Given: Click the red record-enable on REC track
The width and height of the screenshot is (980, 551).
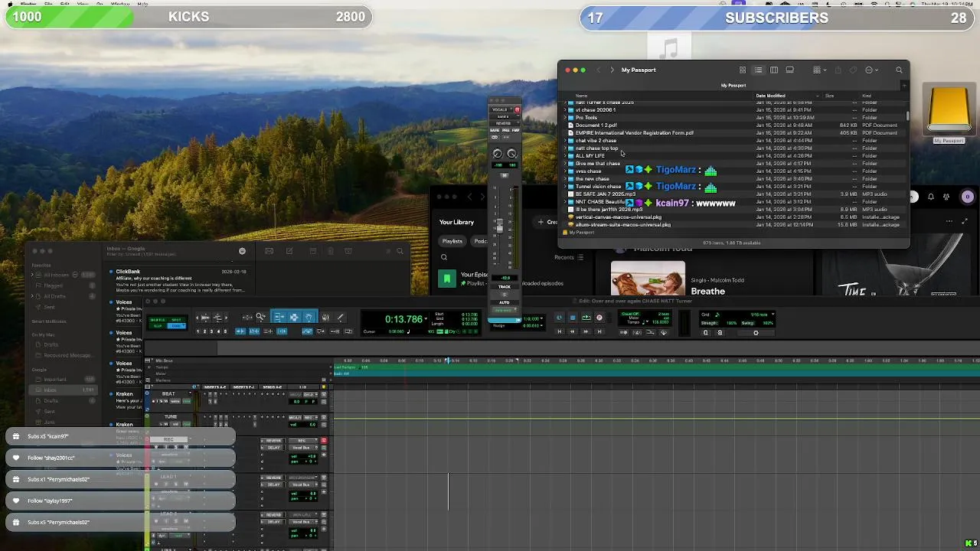Looking at the screenshot, I should point(323,440).
